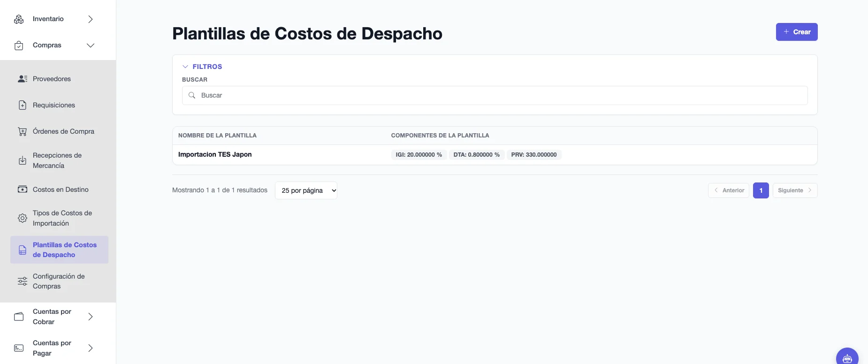The width and height of the screenshot is (868, 364).
Task: Click the Órdenes de Compra cart icon
Action: click(x=23, y=131)
